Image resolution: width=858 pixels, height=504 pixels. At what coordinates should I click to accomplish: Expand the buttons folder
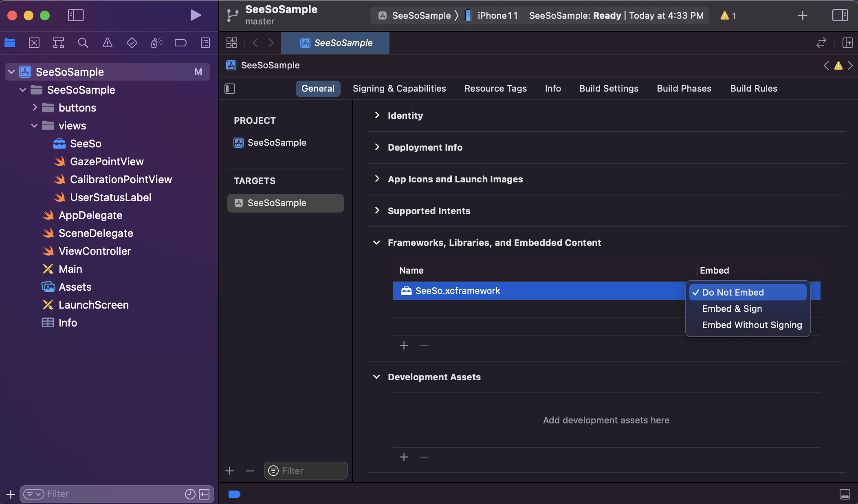(35, 107)
